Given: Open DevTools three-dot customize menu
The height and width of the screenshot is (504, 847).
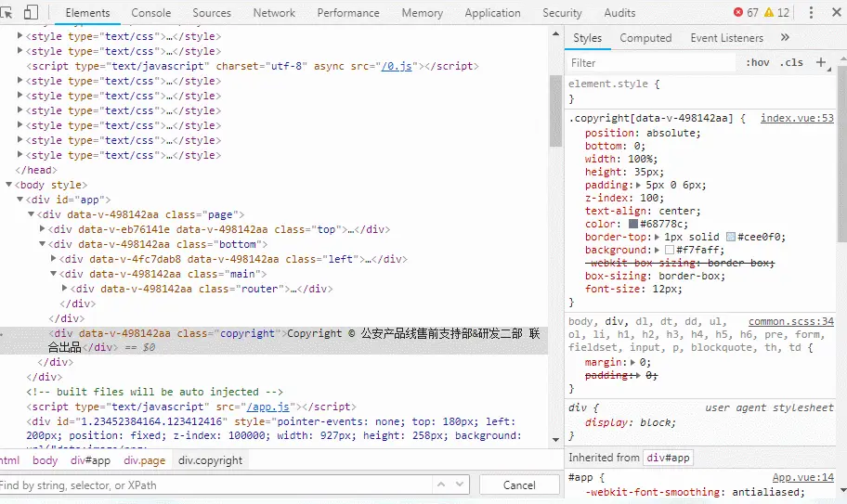Looking at the screenshot, I should click(811, 12).
